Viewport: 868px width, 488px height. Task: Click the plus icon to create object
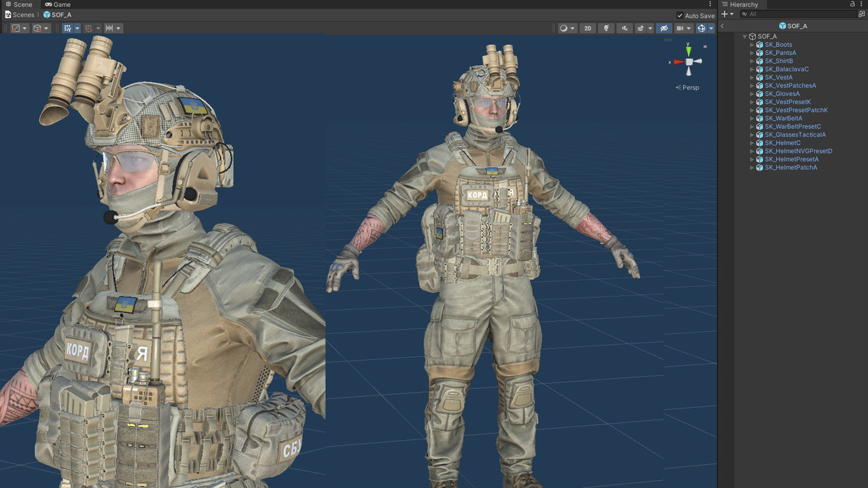pos(725,14)
